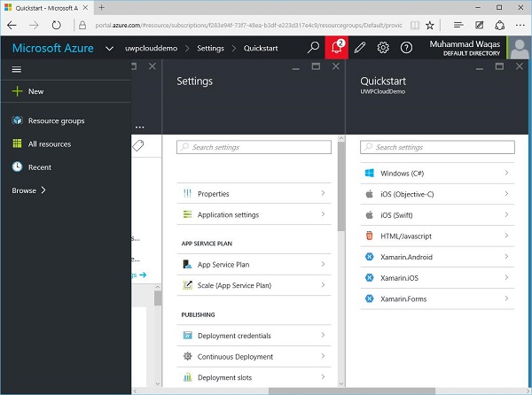Image resolution: width=532 pixels, height=395 pixels.
Task: Expand the dropdown chevron beside Microsoft Azure
Action: (x=109, y=49)
